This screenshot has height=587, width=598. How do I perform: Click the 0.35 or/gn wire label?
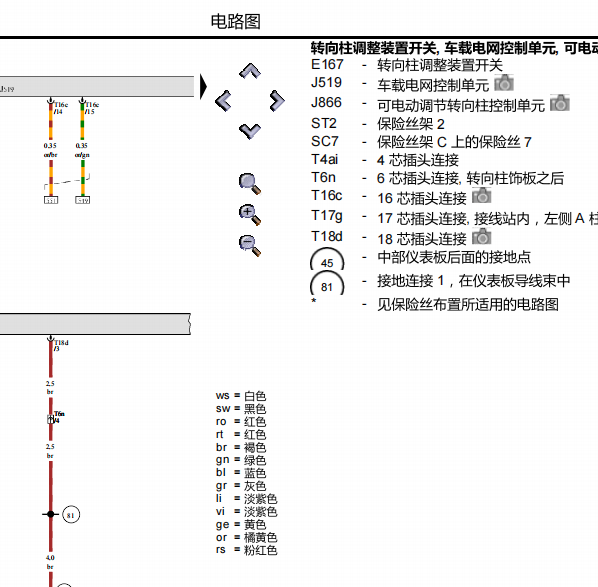click(x=82, y=150)
